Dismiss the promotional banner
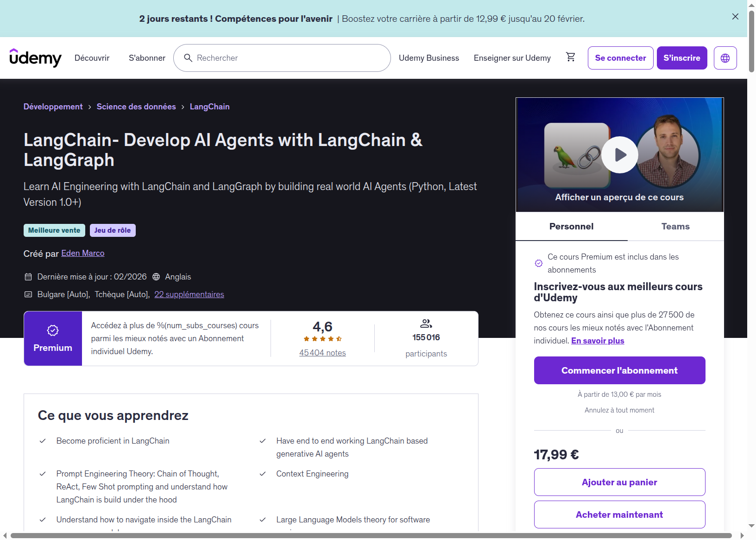The image size is (756, 540). tap(735, 17)
